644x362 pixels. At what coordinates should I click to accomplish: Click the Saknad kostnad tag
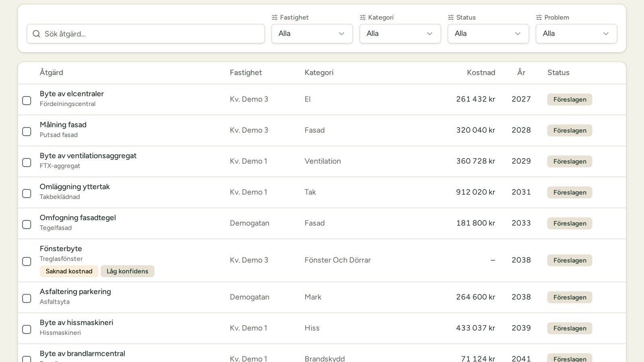coord(69,271)
